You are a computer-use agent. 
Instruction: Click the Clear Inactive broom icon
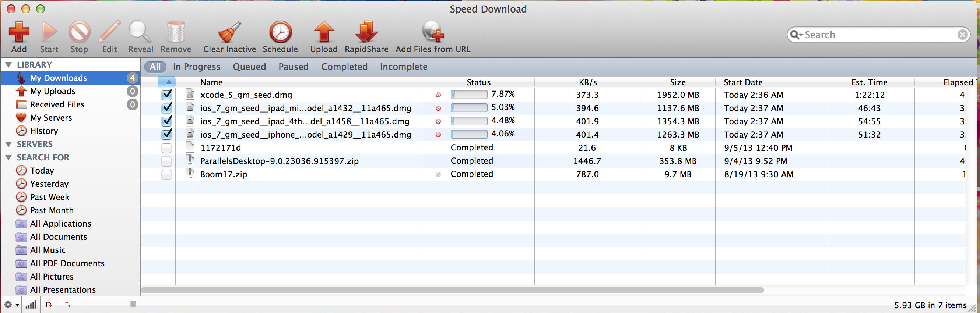[229, 32]
